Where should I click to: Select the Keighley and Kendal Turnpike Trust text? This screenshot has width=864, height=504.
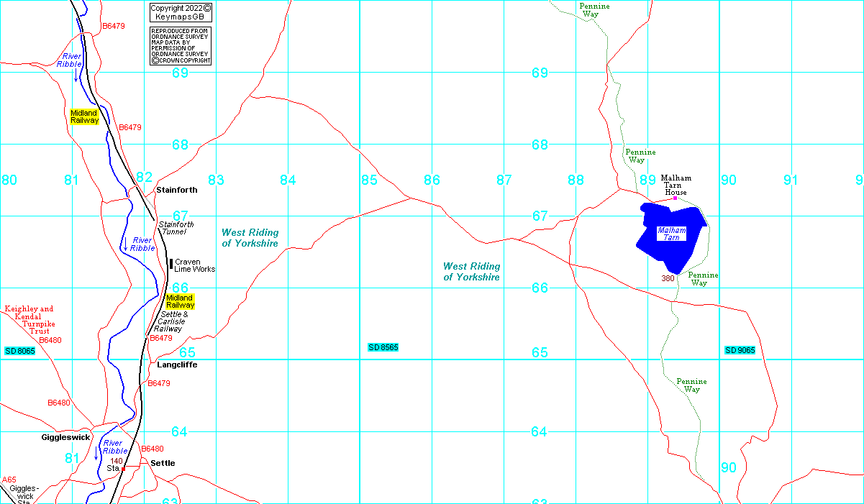[x=29, y=320]
